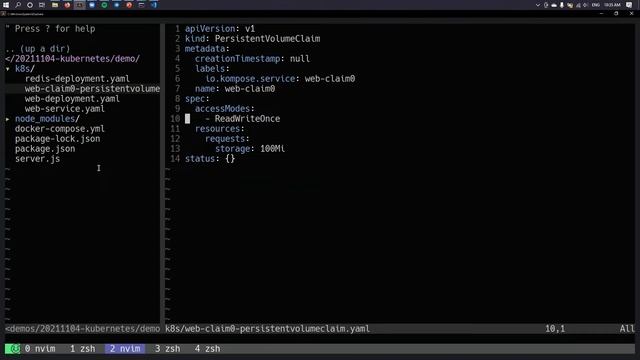Click the 'labels:' key
The image size is (640, 360).
[212, 69]
